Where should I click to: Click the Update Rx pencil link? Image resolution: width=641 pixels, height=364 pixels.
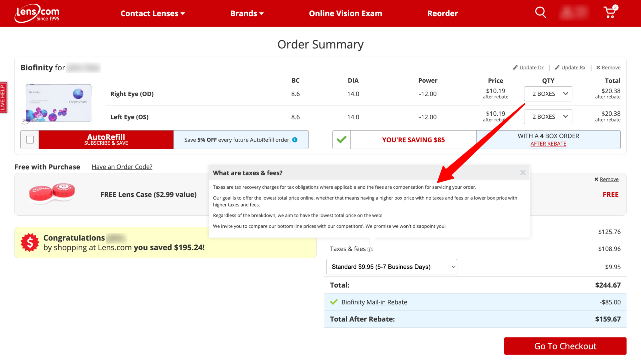[x=573, y=68]
